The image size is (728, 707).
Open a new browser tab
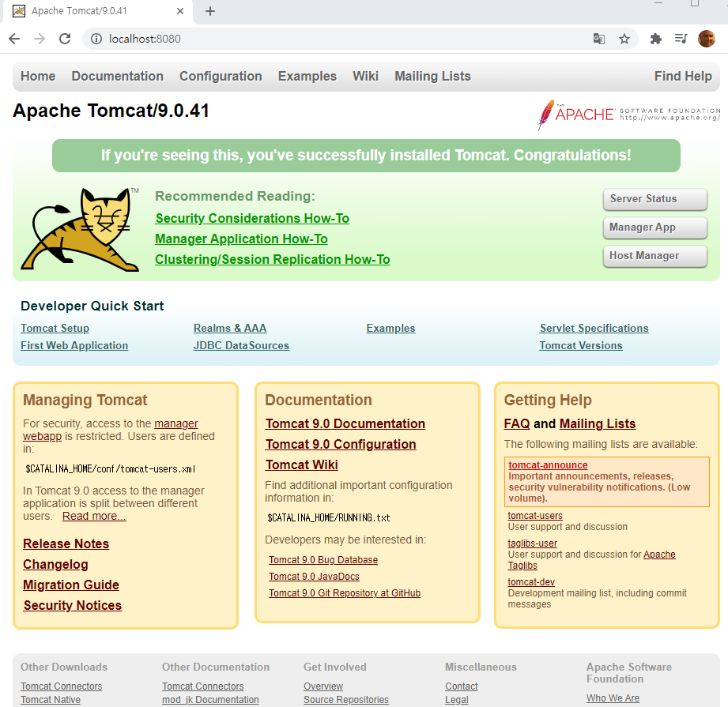pyautogui.click(x=209, y=11)
